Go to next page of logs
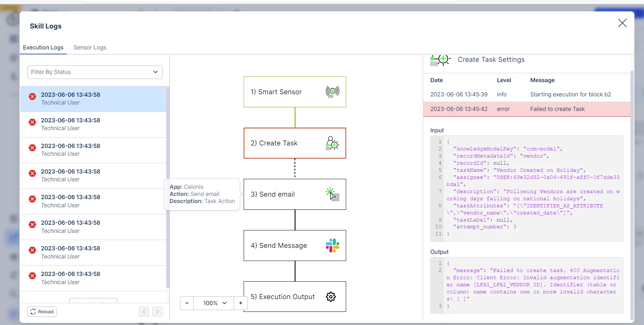 coord(157,312)
